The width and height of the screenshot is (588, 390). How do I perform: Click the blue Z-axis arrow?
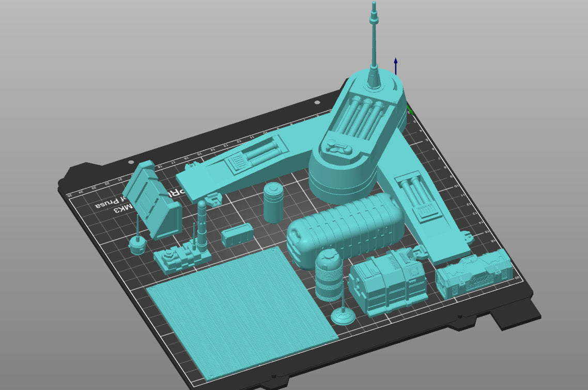coord(395,65)
